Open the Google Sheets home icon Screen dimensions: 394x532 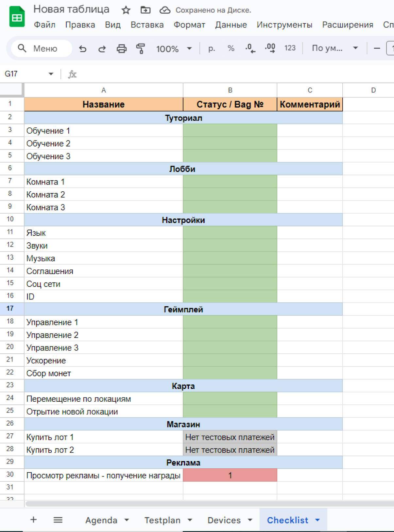(17, 17)
